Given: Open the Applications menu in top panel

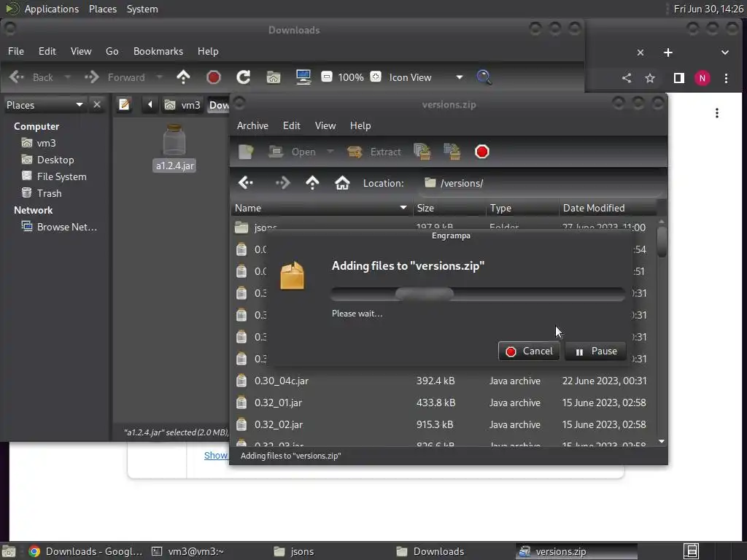Looking at the screenshot, I should (52, 9).
